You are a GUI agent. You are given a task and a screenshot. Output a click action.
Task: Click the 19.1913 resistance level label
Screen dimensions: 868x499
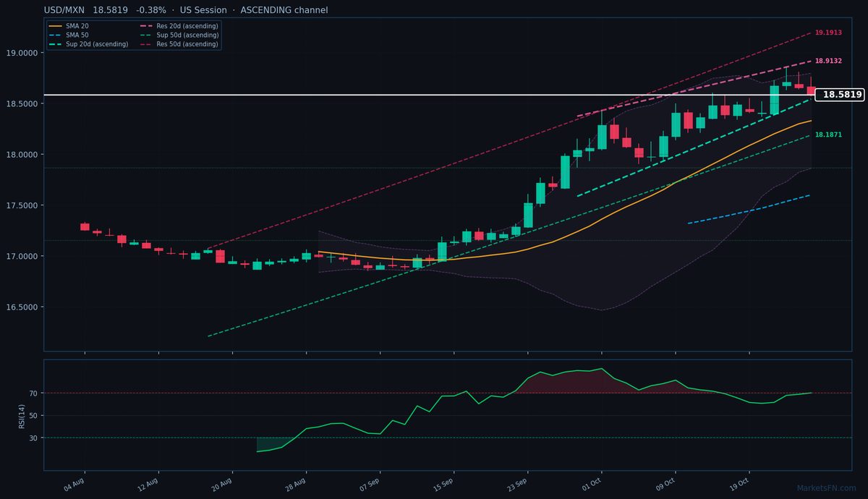[x=828, y=33]
